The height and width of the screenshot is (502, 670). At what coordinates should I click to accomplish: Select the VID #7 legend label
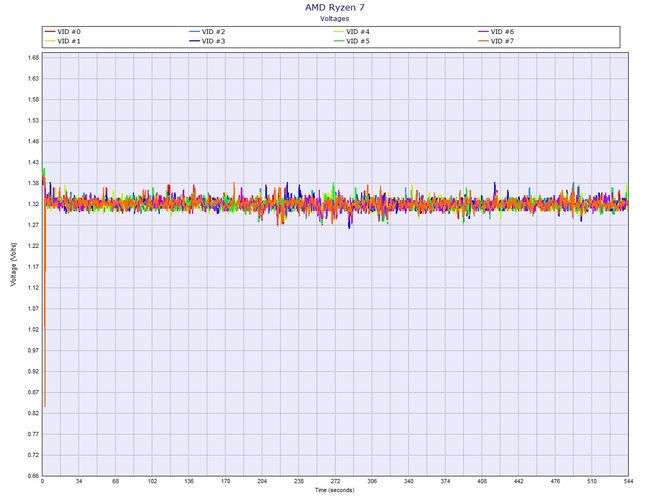[502, 41]
